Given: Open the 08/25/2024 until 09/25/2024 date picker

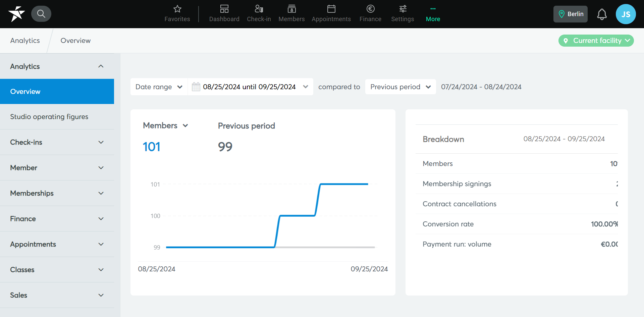Looking at the screenshot, I should coord(250,87).
